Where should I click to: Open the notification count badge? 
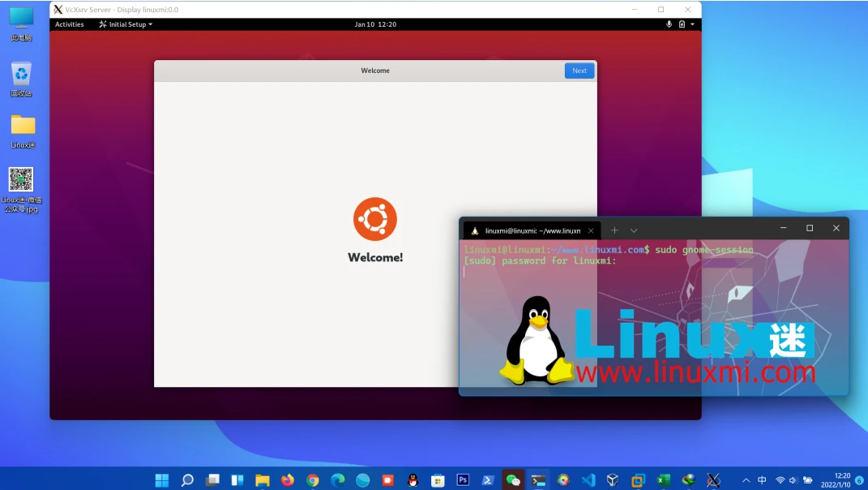(859, 480)
